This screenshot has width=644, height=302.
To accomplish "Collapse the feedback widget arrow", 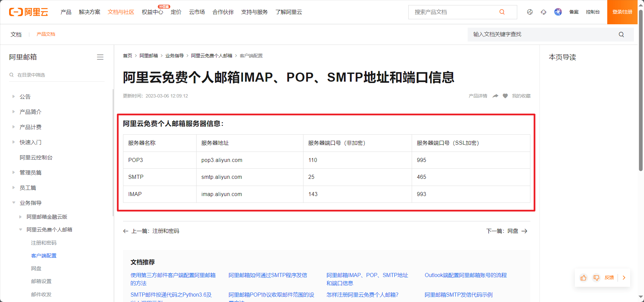I will point(624,278).
